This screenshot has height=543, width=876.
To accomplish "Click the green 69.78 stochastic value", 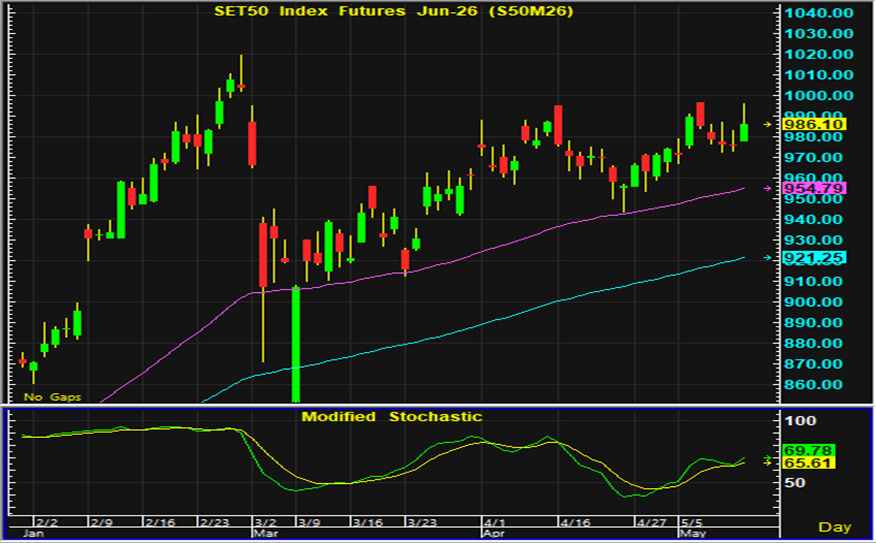I will coord(809,450).
